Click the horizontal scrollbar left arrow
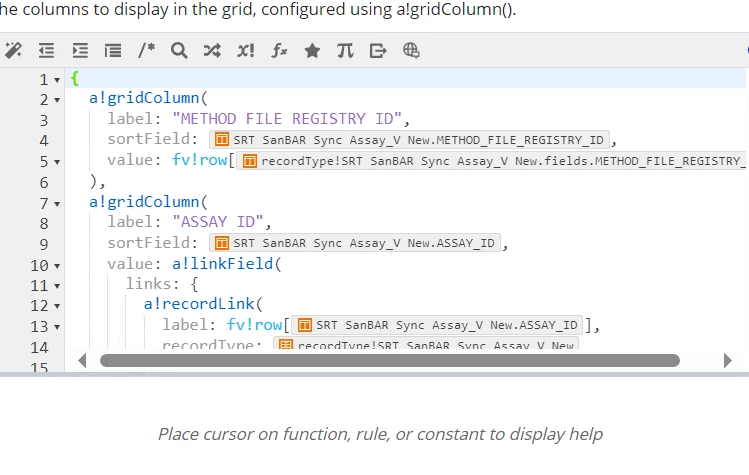Screen dimensions: 749x475 (82, 360)
